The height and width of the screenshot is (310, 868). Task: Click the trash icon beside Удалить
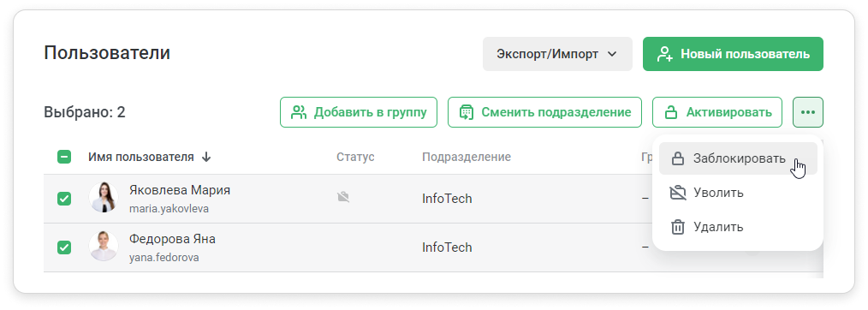coord(678,227)
